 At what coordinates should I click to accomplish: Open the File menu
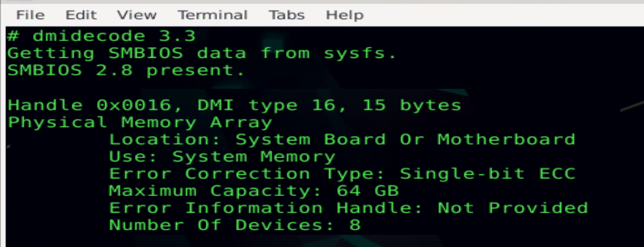[30, 15]
